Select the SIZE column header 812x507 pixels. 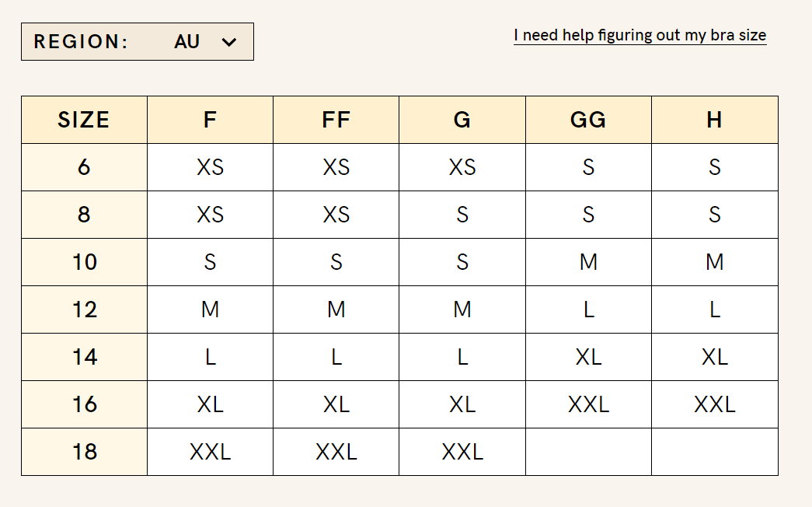(84, 120)
